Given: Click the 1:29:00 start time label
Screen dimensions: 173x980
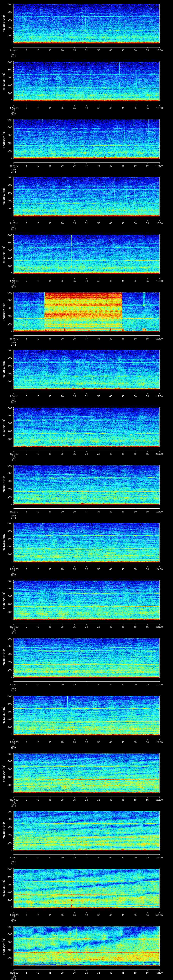Looking at the screenshot, I should tap(14, 915).
